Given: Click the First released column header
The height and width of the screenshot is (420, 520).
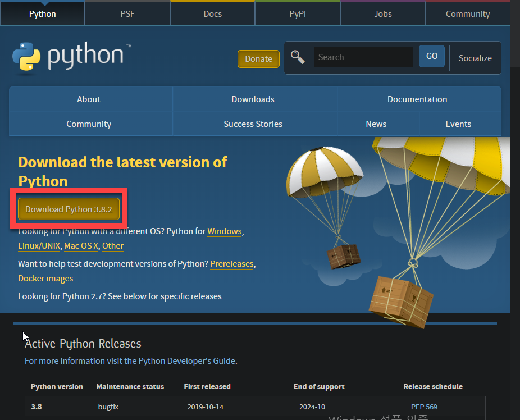Looking at the screenshot, I should pyautogui.click(x=207, y=386).
